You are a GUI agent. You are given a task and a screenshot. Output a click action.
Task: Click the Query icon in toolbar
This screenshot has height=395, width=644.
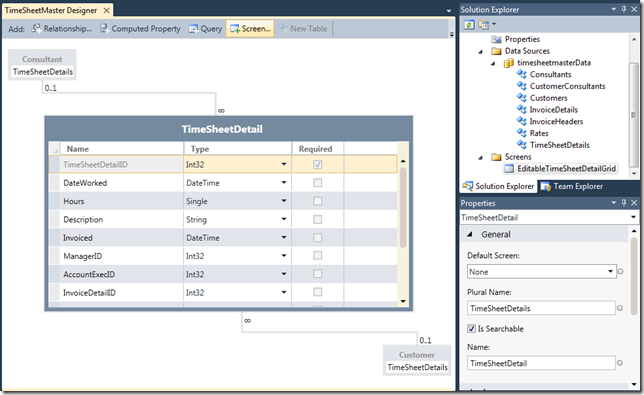point(193,29)
